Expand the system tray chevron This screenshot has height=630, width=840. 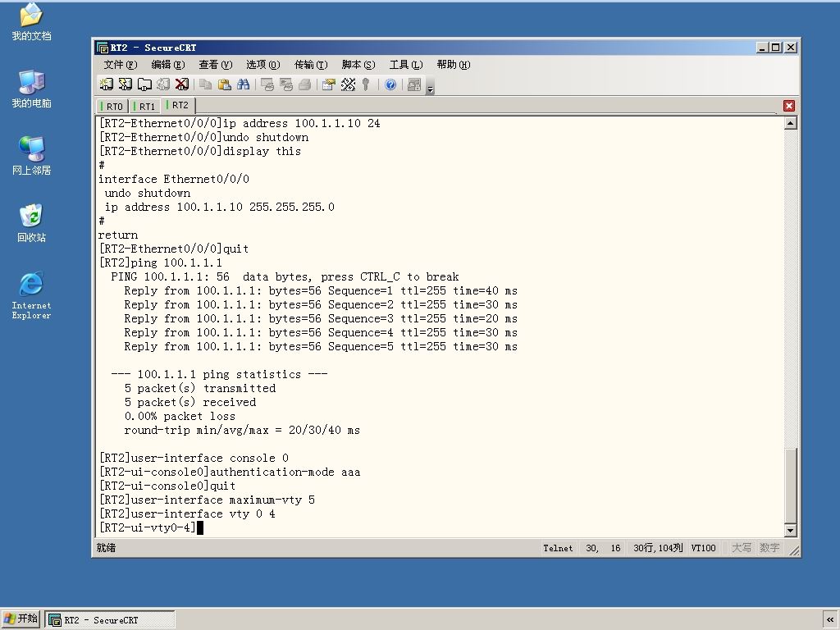coord(830,620)
